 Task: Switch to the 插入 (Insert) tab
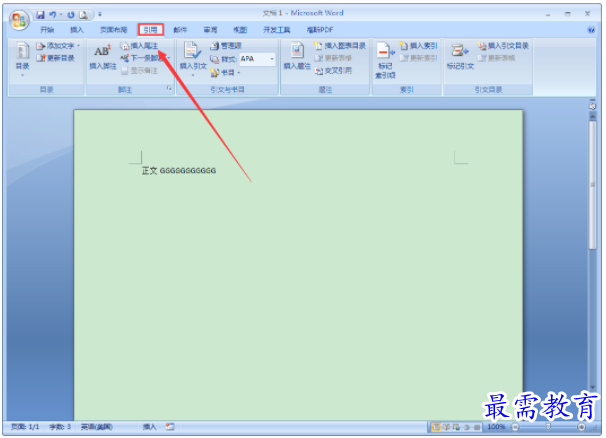tap(77, 30)
